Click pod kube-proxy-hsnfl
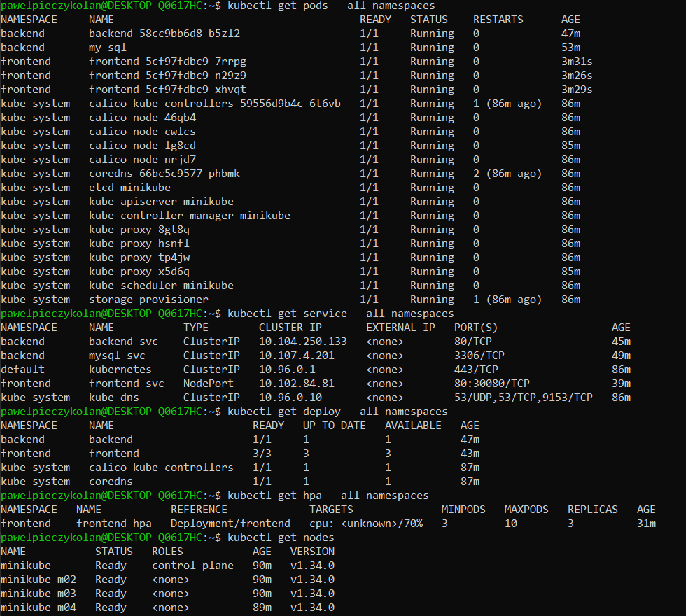 (139, 244)
